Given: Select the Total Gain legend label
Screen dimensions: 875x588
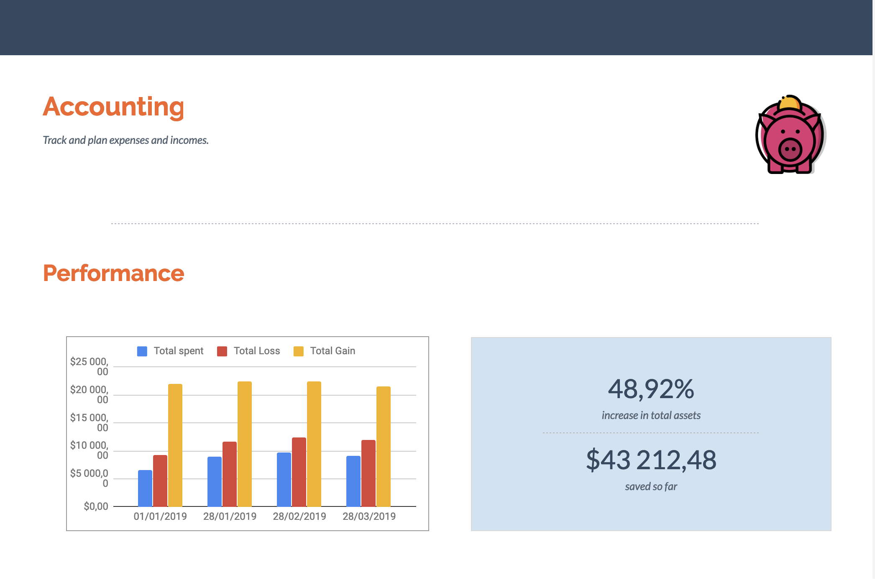Looking at the screenshot, I should click(333, 351).
